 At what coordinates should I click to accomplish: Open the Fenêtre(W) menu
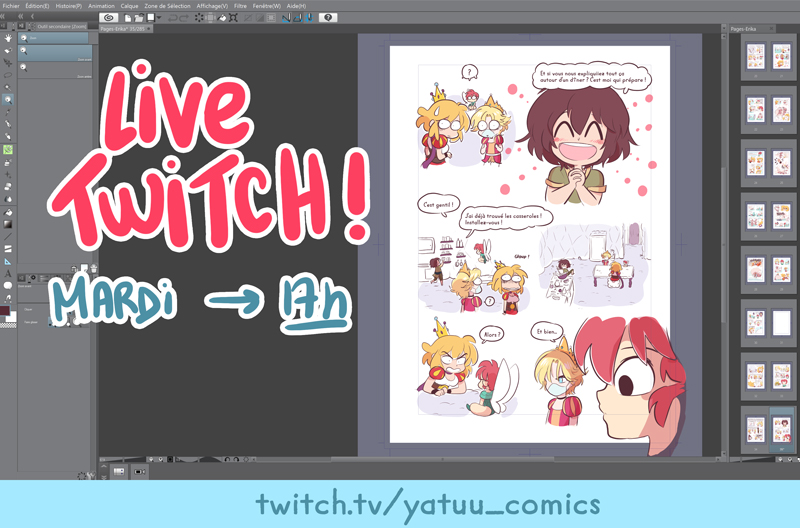click(266, 6)
